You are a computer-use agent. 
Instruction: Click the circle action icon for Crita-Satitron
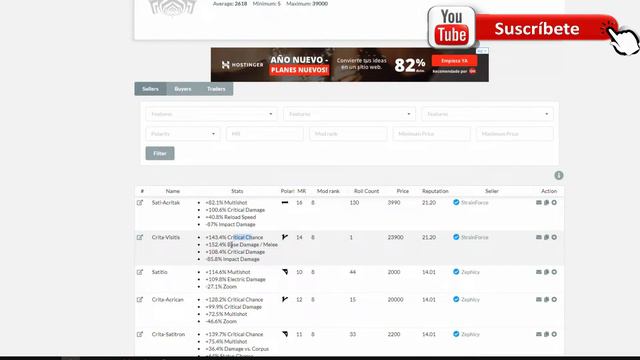(554, 334)
